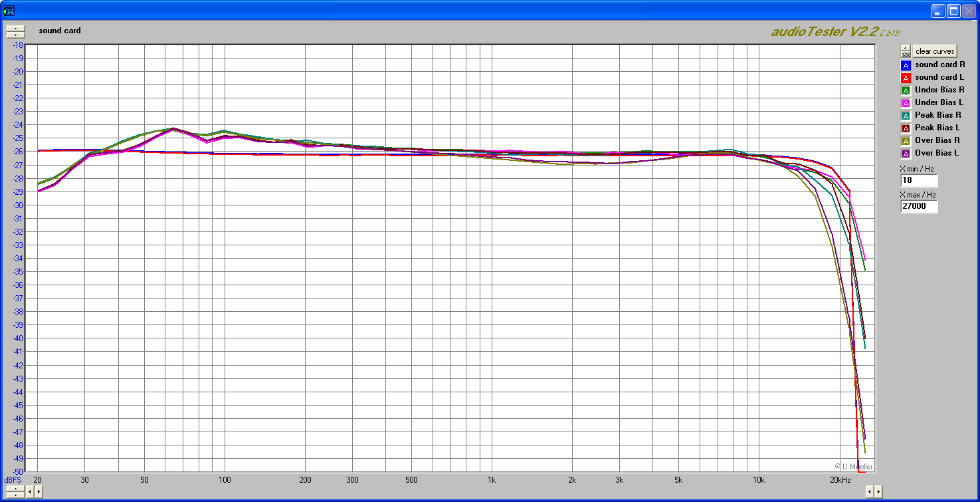Image resolution: width=980 pixels, height=502 pixels.
Task: Select the 'Peak Bias R' curve label
Action: [938, 115]
